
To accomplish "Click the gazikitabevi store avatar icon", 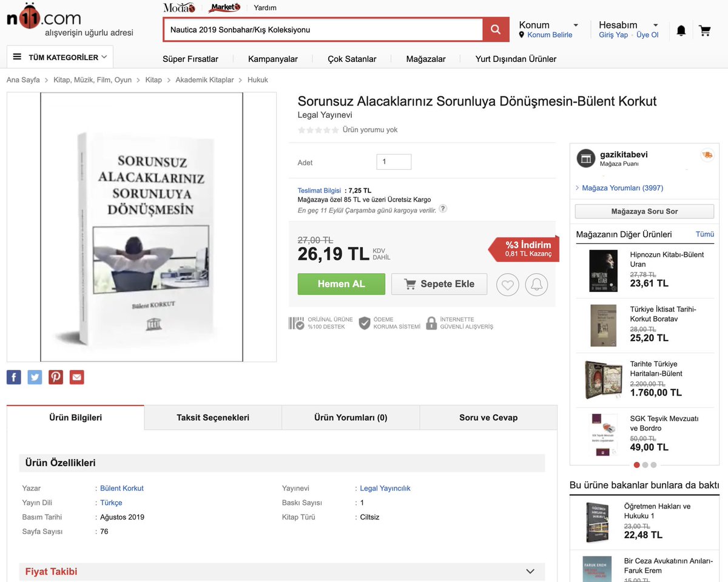I will (585, 158).
